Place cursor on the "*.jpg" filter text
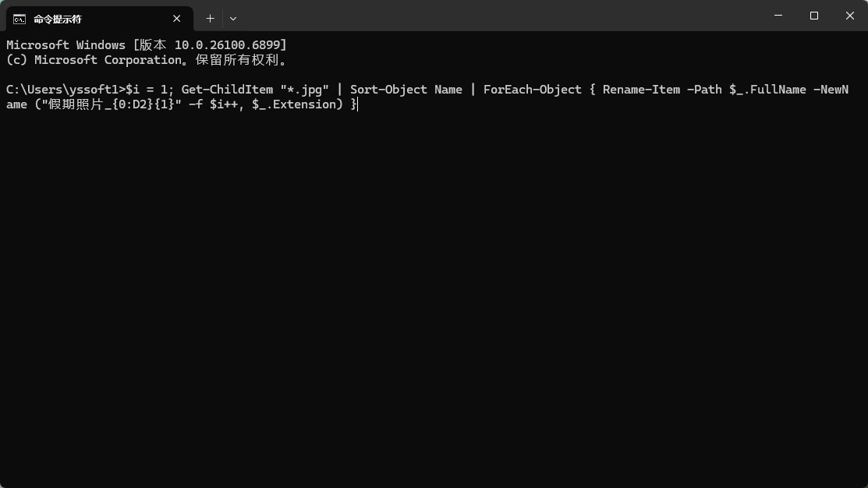 304,90
